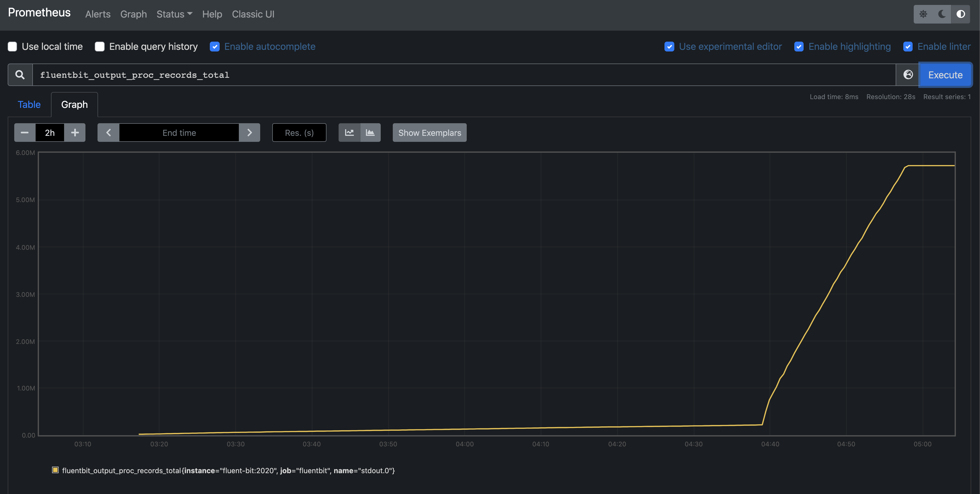Step back in time with left chevron

point(108,132)
